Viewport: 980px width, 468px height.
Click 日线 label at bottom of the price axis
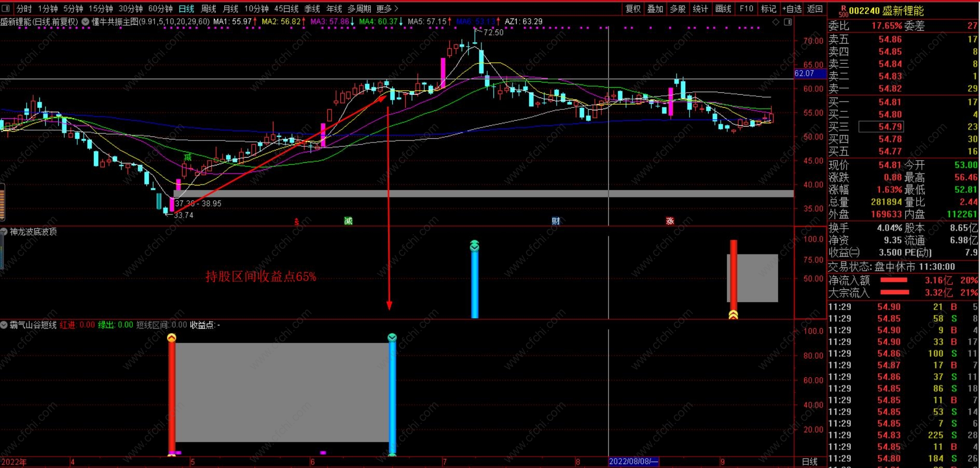point(810,461)
